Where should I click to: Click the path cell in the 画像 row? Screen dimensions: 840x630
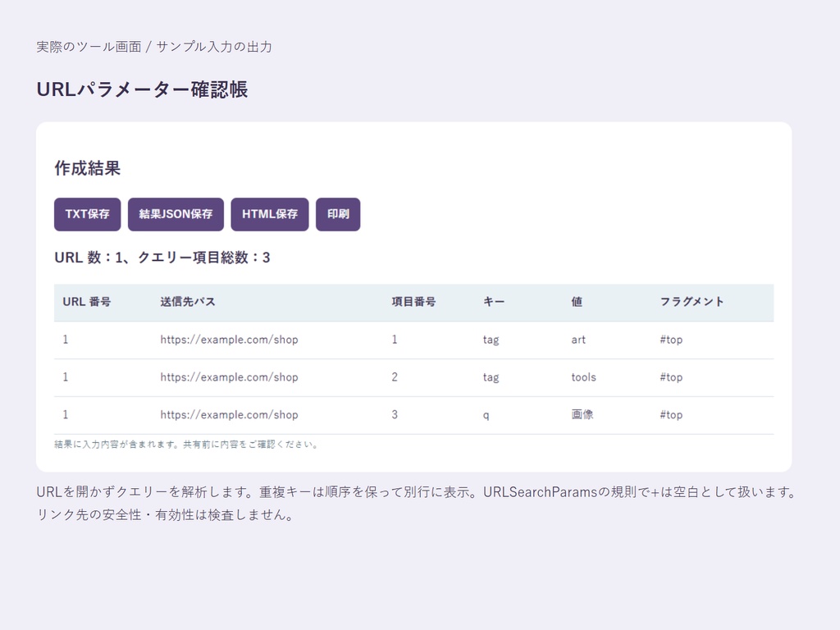click(230, 414)
